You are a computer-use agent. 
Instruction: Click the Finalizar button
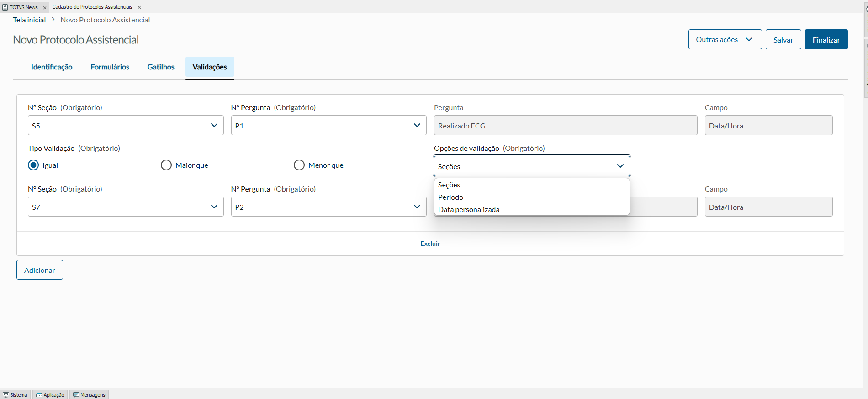point(826,40)
